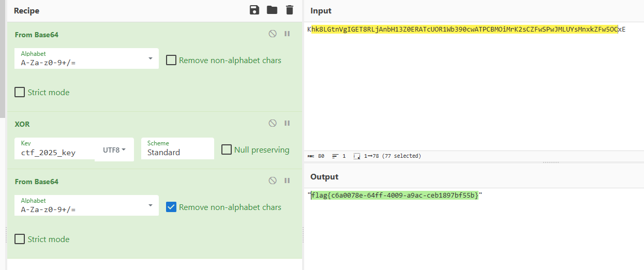The height and width of the screenshot is (270, 644).
Task: Disable the second From Base64 operation
Action: pos(273,181)
